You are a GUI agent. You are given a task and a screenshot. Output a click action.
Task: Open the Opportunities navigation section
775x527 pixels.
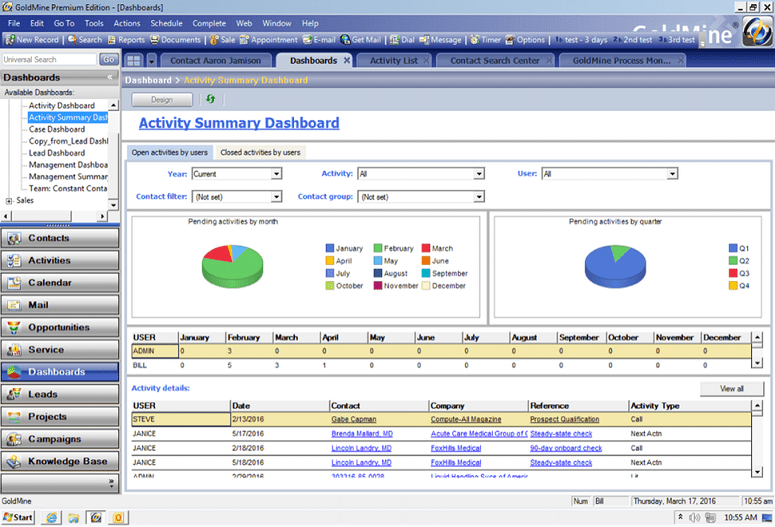pos(60,327)
